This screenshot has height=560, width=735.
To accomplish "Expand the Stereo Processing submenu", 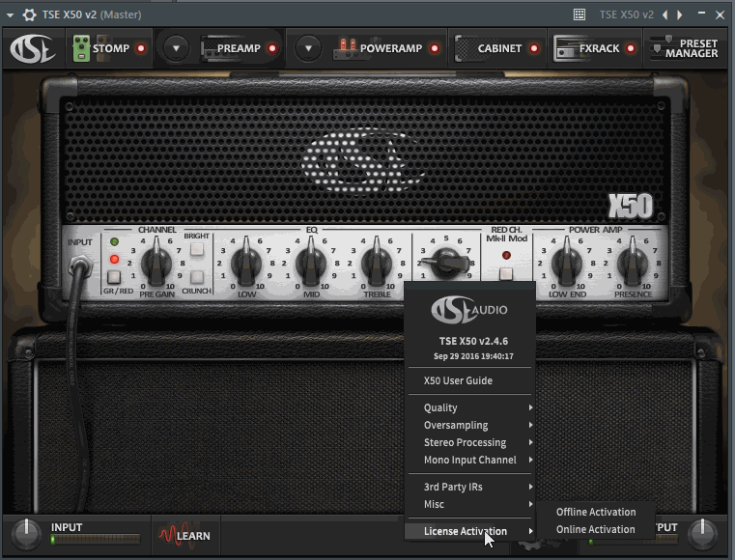I will 469,442.
